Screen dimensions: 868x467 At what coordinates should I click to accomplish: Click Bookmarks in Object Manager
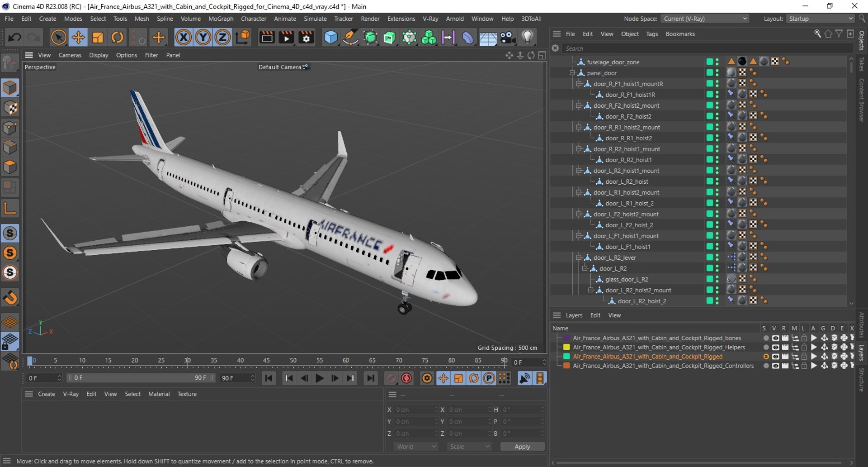(680, 34)
